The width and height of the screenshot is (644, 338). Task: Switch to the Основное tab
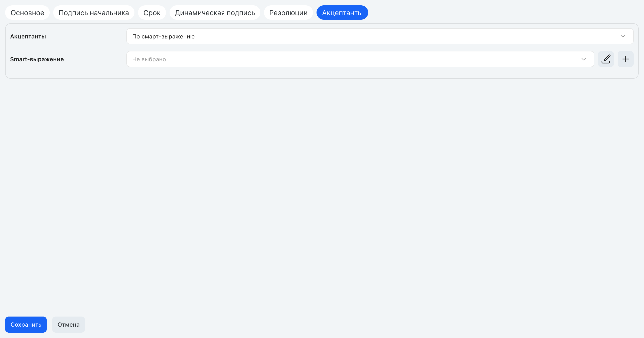point(27,13)
